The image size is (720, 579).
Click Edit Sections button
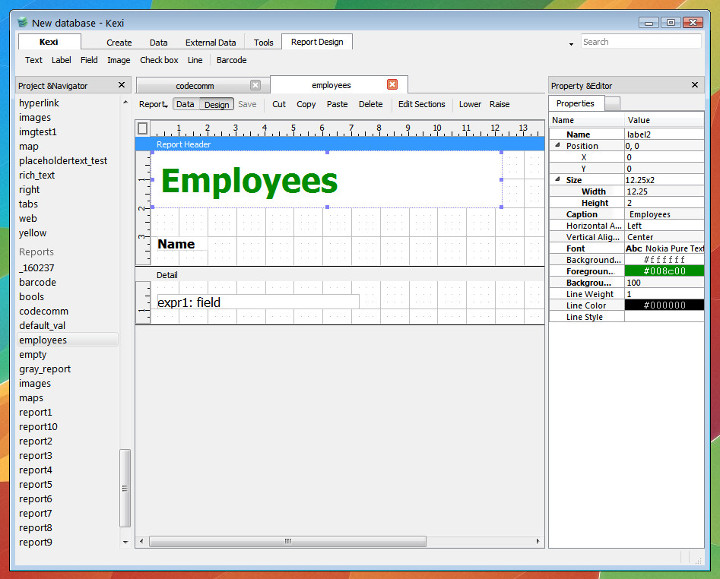pyautogui.click(x=421, y=104)
